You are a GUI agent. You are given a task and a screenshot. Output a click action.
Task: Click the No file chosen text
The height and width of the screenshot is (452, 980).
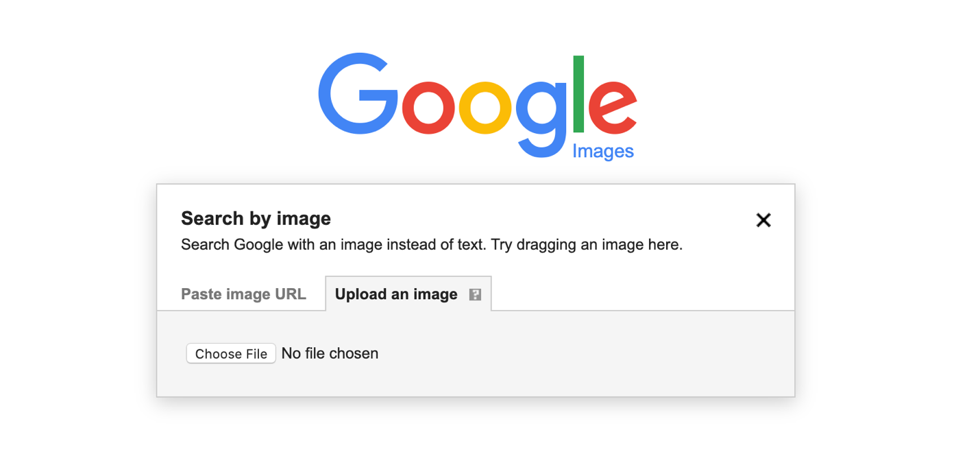330,353
